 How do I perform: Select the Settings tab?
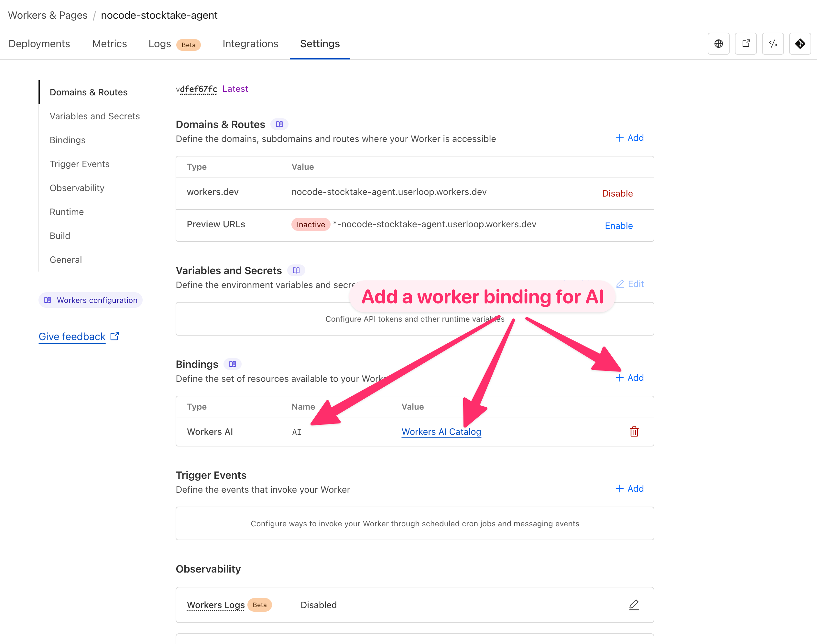[320, 44]
